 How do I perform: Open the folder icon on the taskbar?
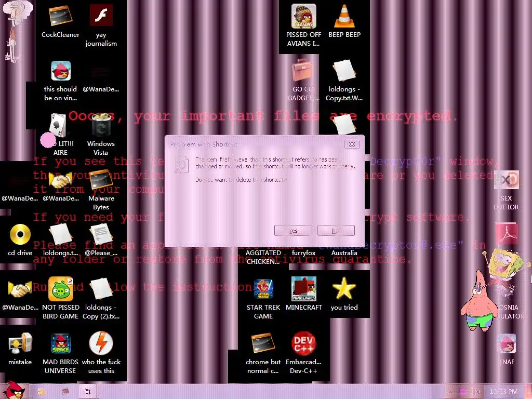(42, 392)
